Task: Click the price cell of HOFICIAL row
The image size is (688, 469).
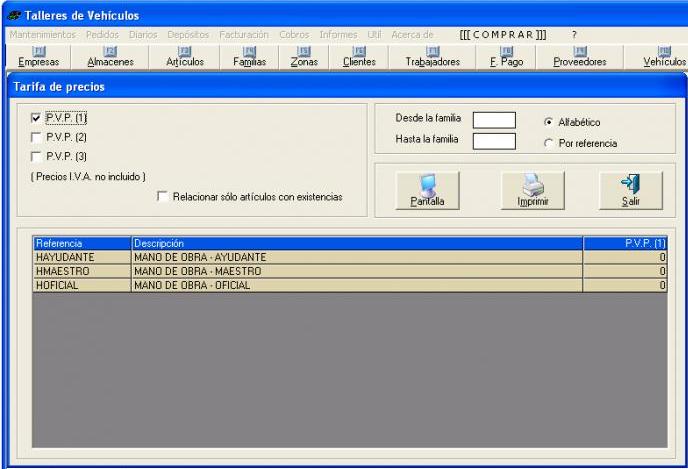Action: [x=625, y=285]
